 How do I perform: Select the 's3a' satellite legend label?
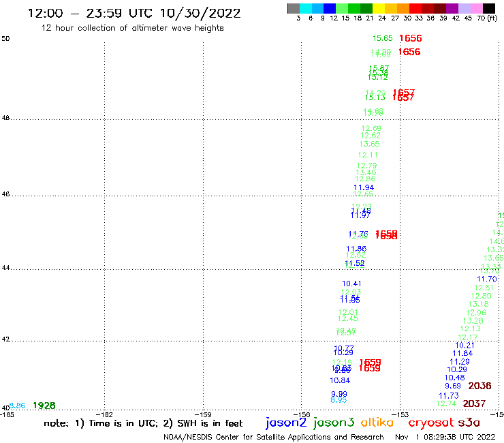[469, 423]
